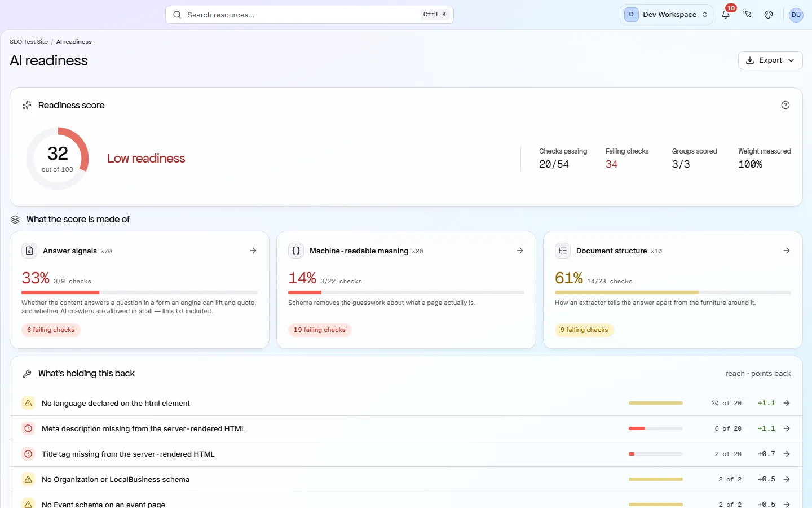Image resolution: width=812 pixels, height=508 pixels.
Task: Click the 6 failing checks badge
Action: point(51,330)
